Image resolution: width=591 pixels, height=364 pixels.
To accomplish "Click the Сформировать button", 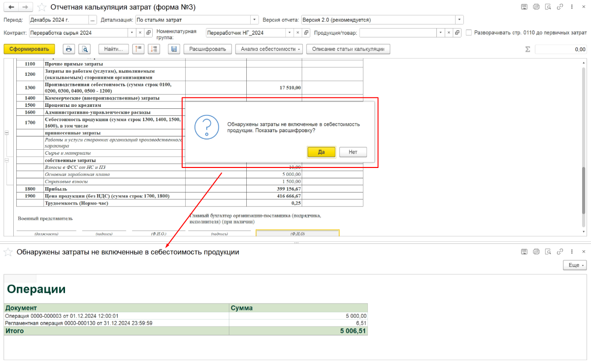I will pyautogui.click(x=29, y=49).
